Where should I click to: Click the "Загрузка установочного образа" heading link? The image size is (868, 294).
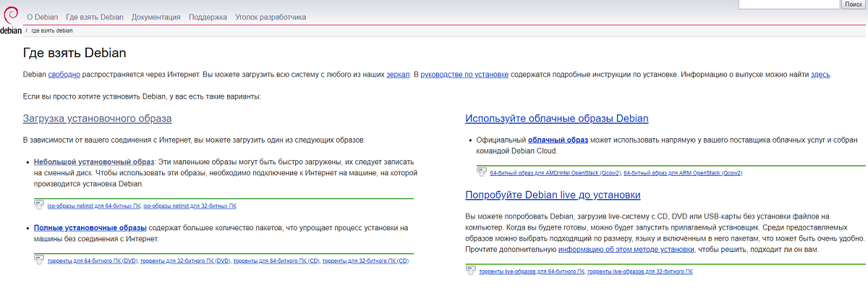point(97,118)
